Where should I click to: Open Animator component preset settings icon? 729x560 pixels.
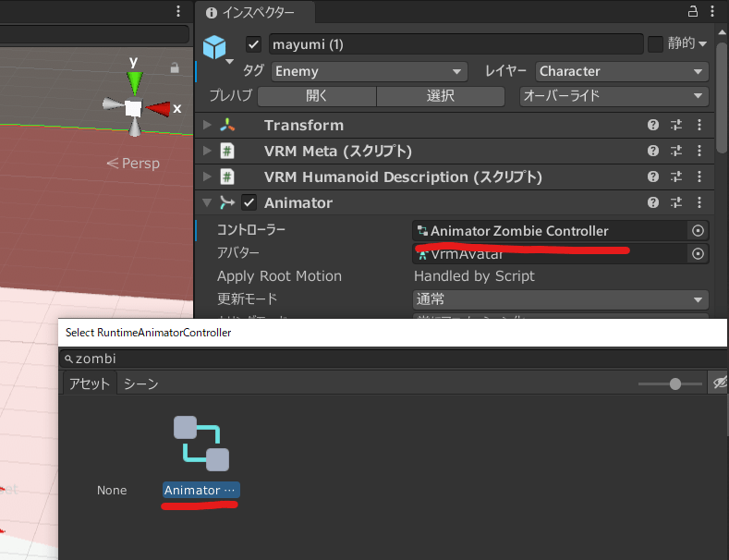pyautogui.click(x=675, y=203)
